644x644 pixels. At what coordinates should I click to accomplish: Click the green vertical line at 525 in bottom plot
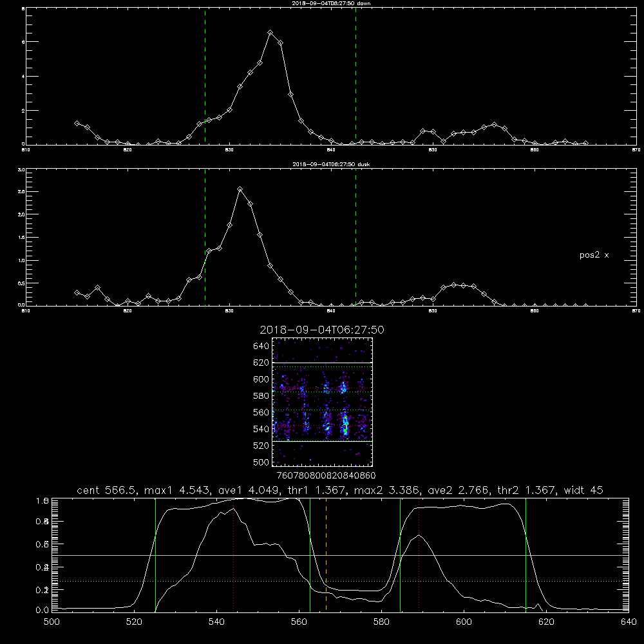coord(155,554)
